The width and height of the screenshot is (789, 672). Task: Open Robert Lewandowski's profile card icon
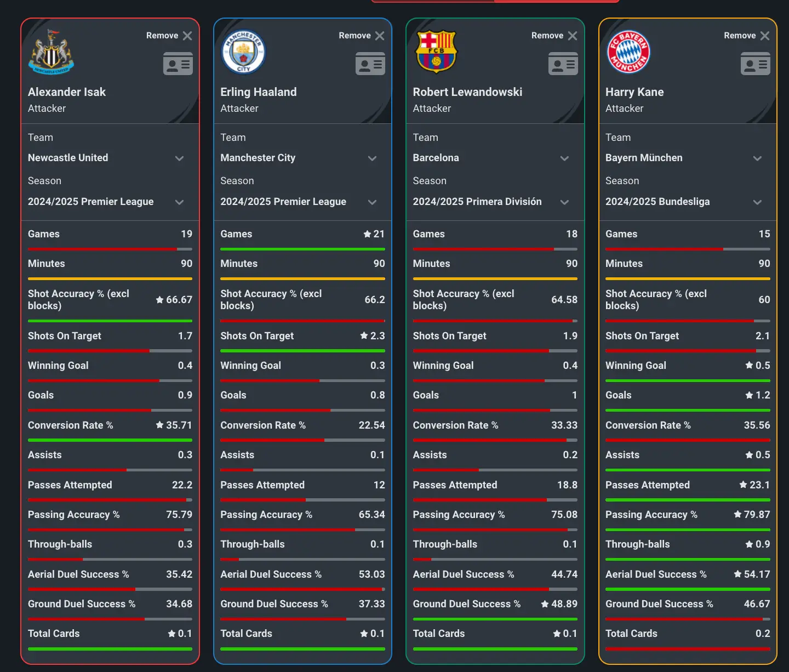(563, 64)
